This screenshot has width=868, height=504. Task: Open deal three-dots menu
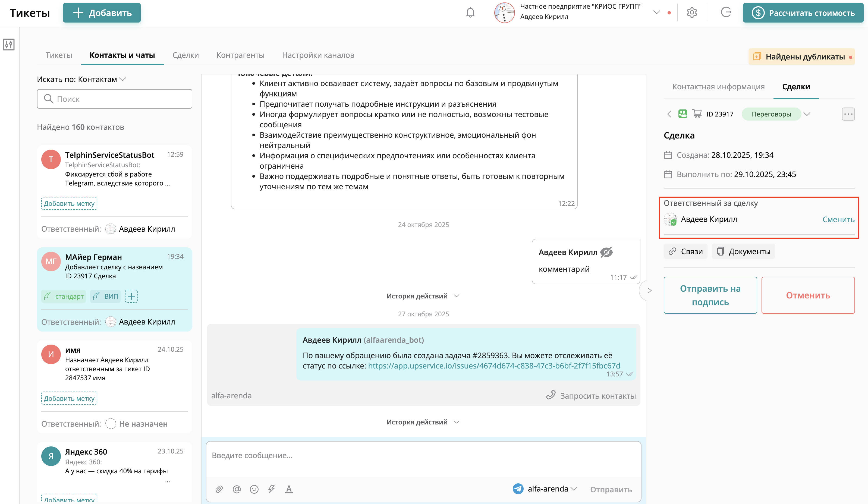click(848, 114)
